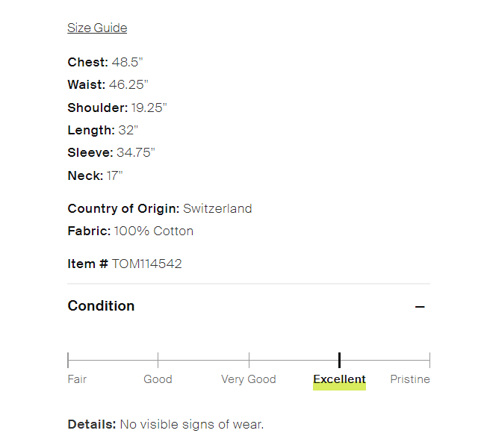The image size is (484, 448).
Task: Select the Very Good condition label
Action: click(x=249, y=379)
